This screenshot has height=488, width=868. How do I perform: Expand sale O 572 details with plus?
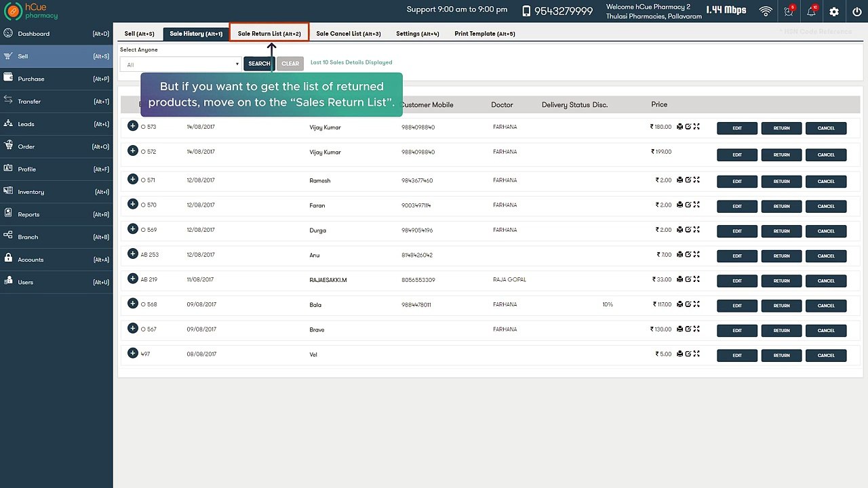tap(132, 150)
